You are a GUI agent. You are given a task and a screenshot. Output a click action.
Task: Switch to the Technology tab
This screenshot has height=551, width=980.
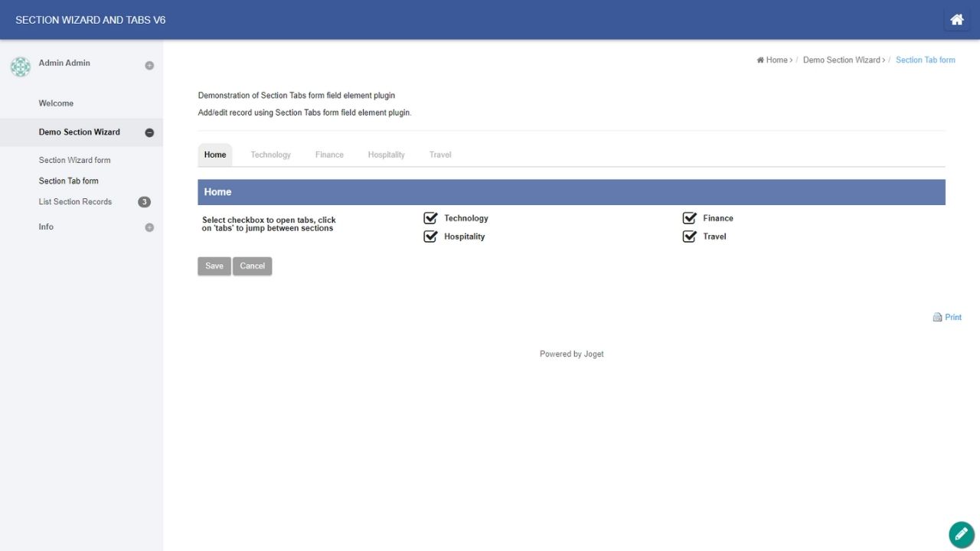pyautogui.click(x=270, y=155)
